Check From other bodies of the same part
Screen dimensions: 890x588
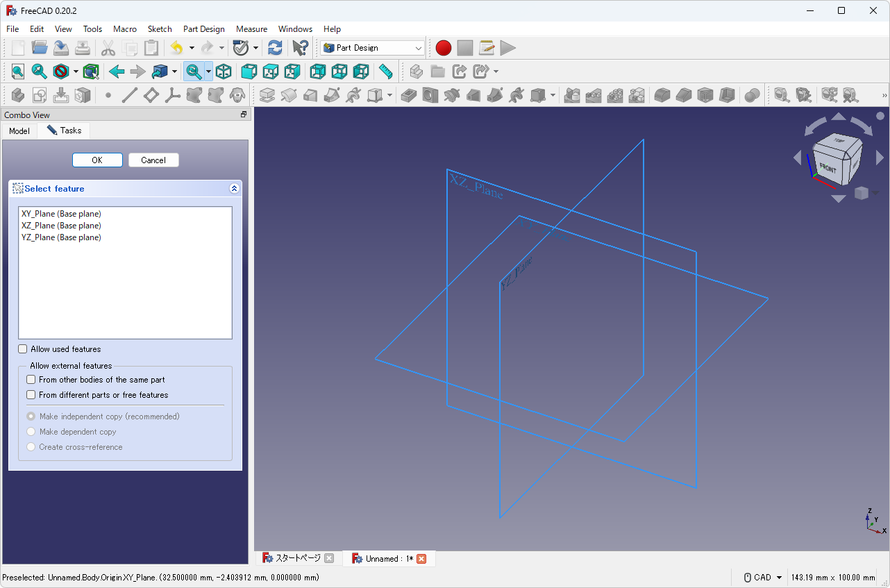coord(31,380)
